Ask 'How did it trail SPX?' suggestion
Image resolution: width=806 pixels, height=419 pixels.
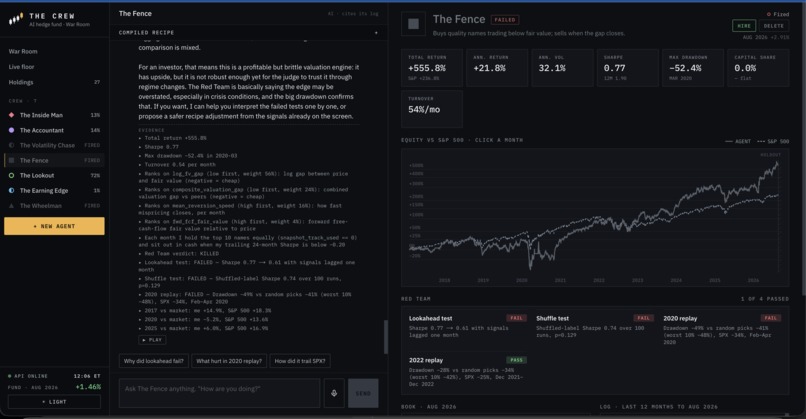(300, 361)
